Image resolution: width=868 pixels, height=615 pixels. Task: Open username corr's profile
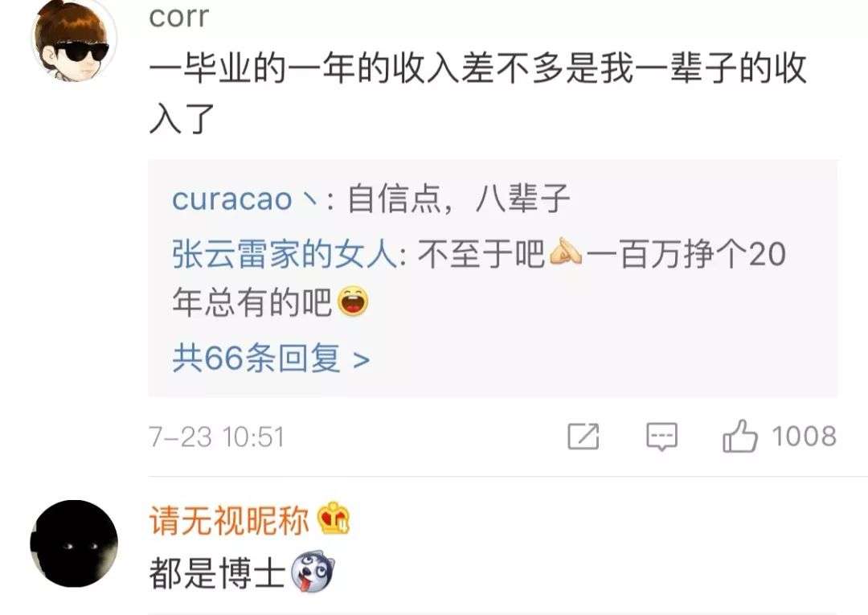click(178, 16)
